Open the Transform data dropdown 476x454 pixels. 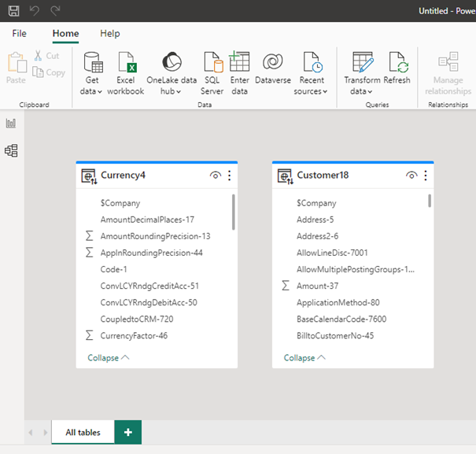point(362,73)
